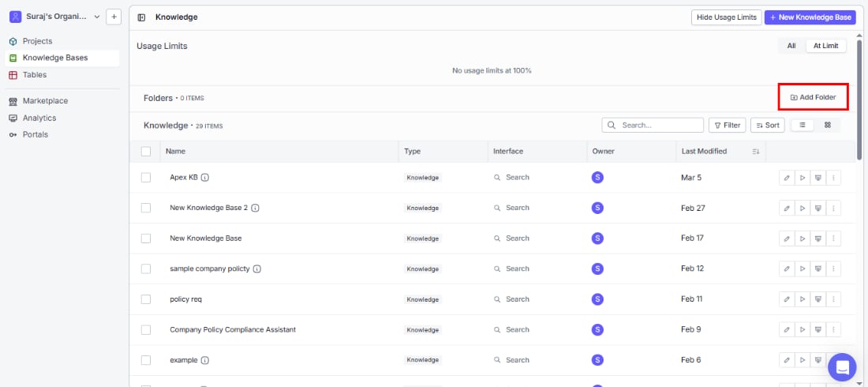
Task: Click the New Knowledge Base button
Action: click(x=810, y=17)
